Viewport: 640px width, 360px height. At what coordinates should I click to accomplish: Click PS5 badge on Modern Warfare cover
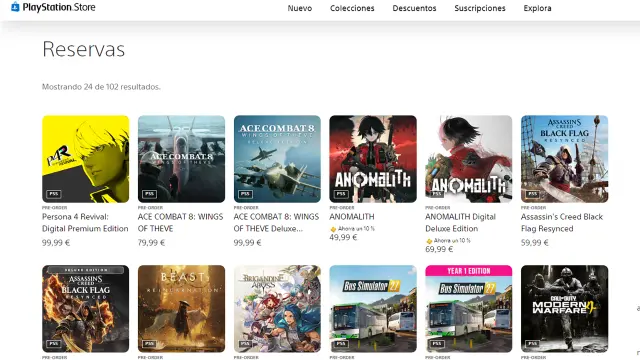click(532, 344)
